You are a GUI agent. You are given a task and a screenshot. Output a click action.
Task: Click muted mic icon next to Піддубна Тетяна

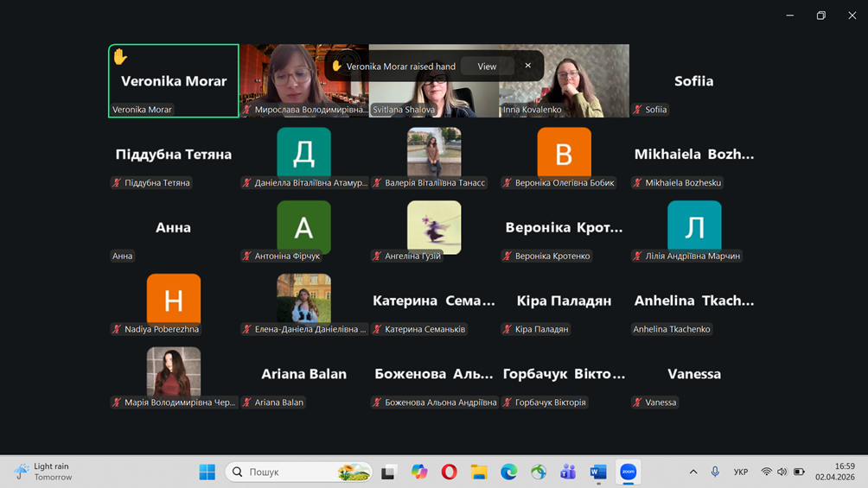point(117,182)
